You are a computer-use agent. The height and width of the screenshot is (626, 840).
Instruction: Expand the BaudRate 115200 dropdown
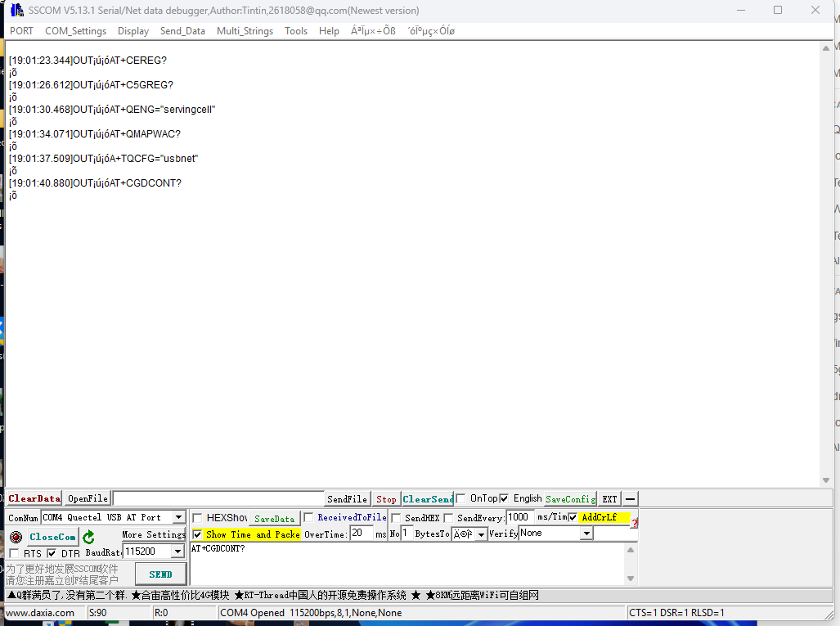177,552
